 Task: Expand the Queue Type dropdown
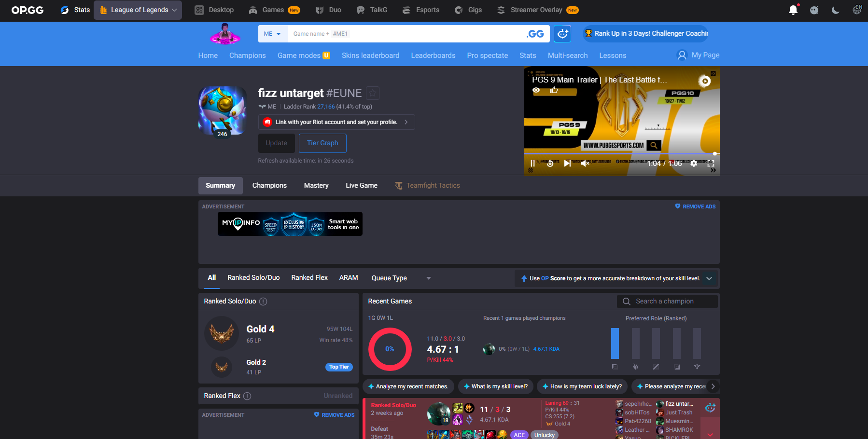(428, 278)
